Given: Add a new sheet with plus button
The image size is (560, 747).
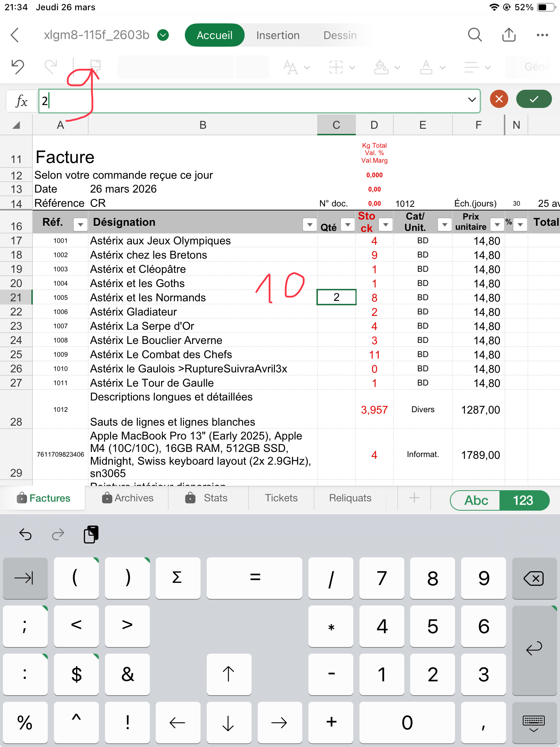Looking at the screenshot, I should 414,498.
